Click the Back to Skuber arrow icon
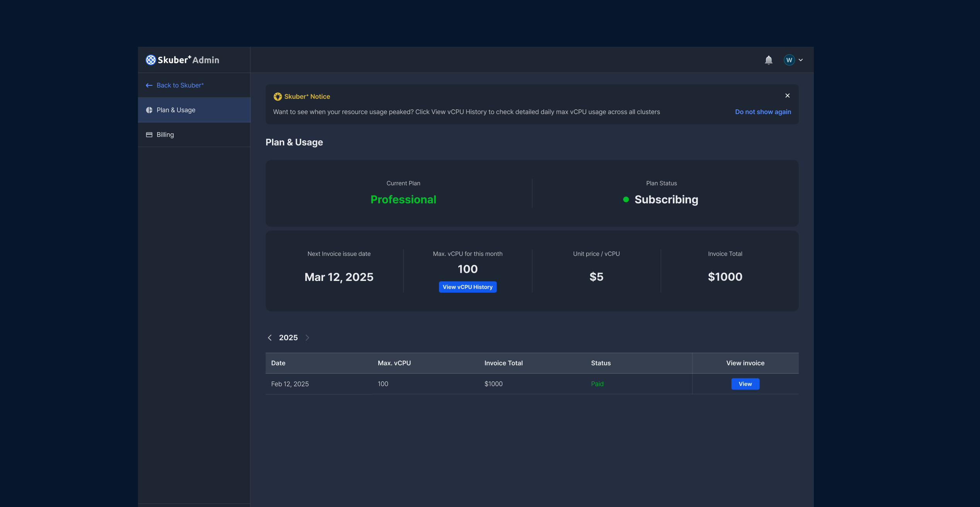This screenshot has width=980, height=507. (x=149, y=85)
